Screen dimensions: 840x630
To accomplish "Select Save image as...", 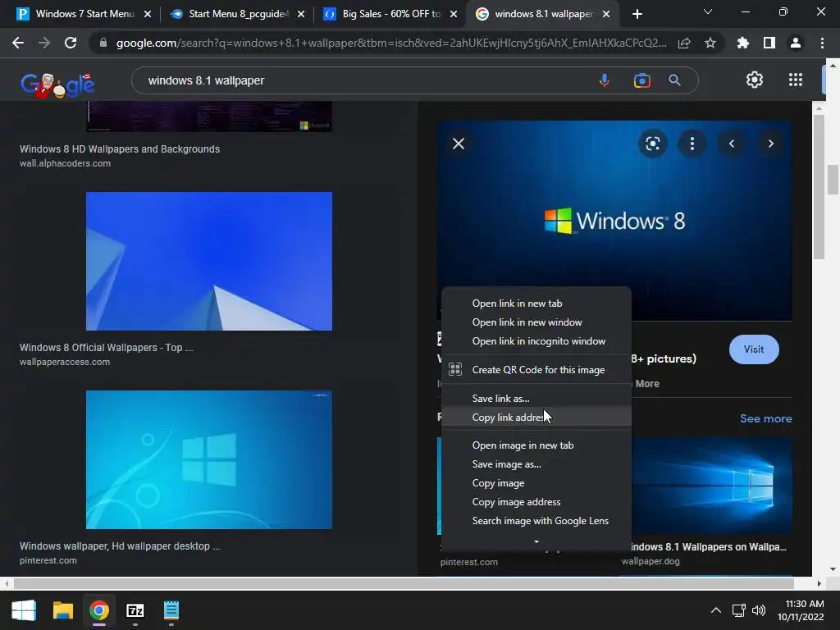I will point(536,464).
